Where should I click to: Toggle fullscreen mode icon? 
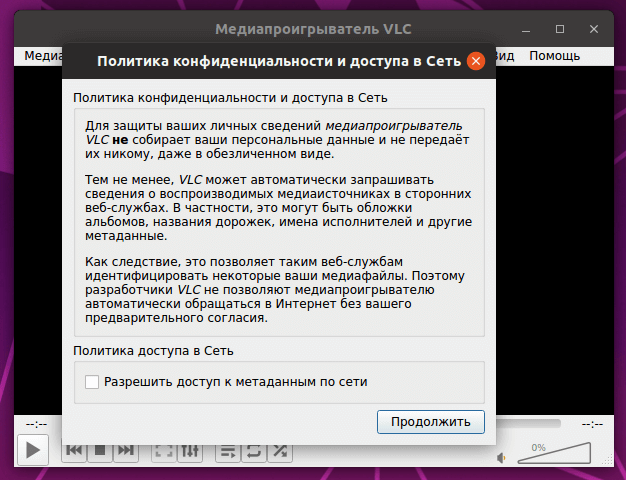click(x=164, y=451)
